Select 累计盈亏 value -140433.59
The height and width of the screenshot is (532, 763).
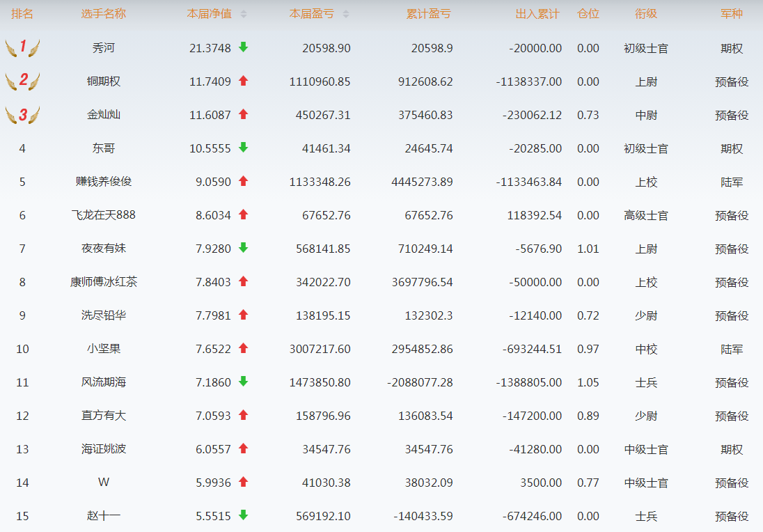coord(423,517)
